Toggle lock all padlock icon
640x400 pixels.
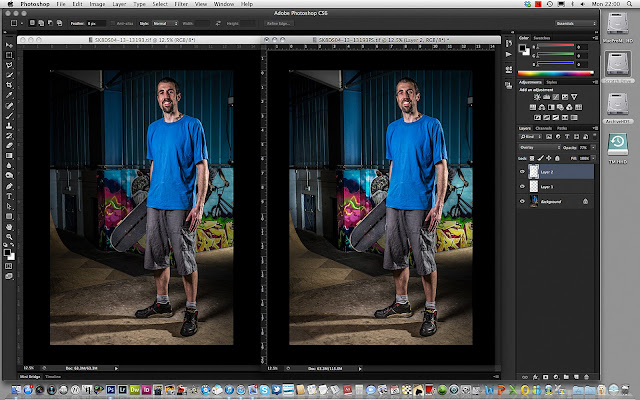point(557,158)
